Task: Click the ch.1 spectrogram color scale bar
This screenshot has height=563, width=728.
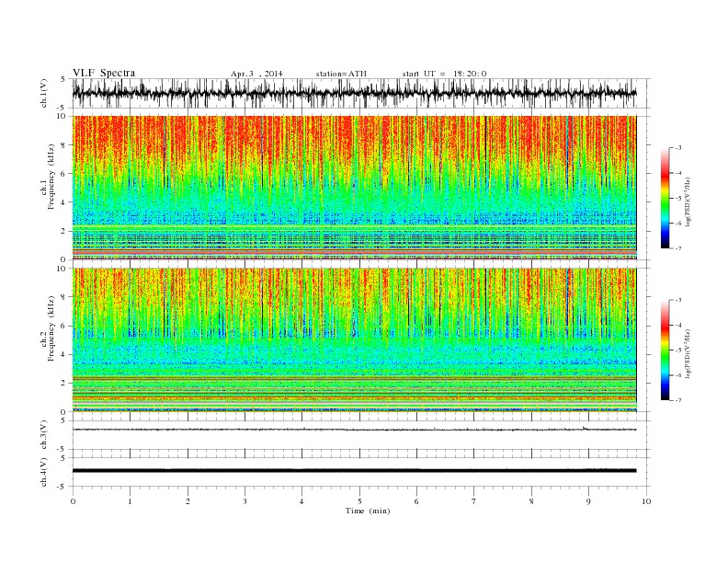Action: (x=665, y=198)
